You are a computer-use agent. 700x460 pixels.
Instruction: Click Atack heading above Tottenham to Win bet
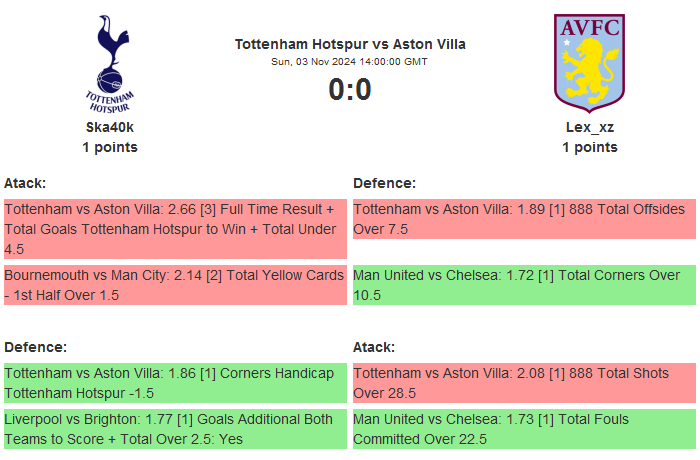click(25, 183)
